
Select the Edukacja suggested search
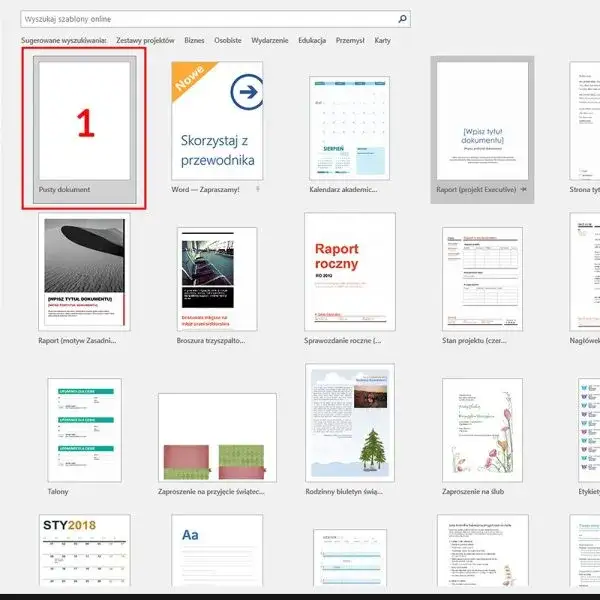point(312,40)
